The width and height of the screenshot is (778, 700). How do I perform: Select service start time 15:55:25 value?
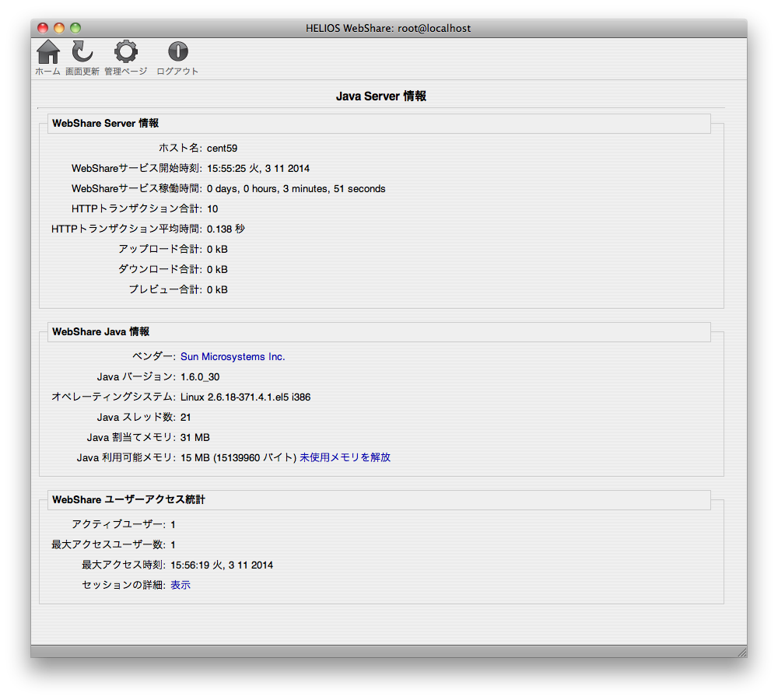[258, 169]
